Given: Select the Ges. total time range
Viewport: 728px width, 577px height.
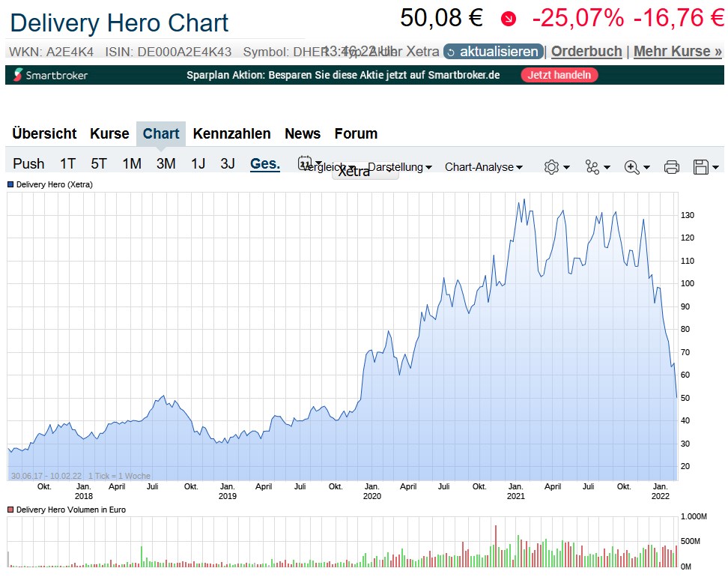Looking at the screenshot, I should [265, 163].
